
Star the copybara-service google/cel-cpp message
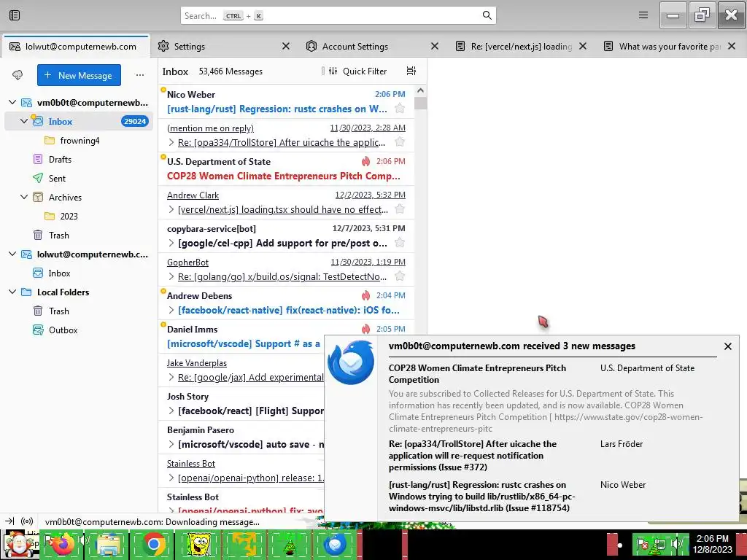(x=400, y=243)
